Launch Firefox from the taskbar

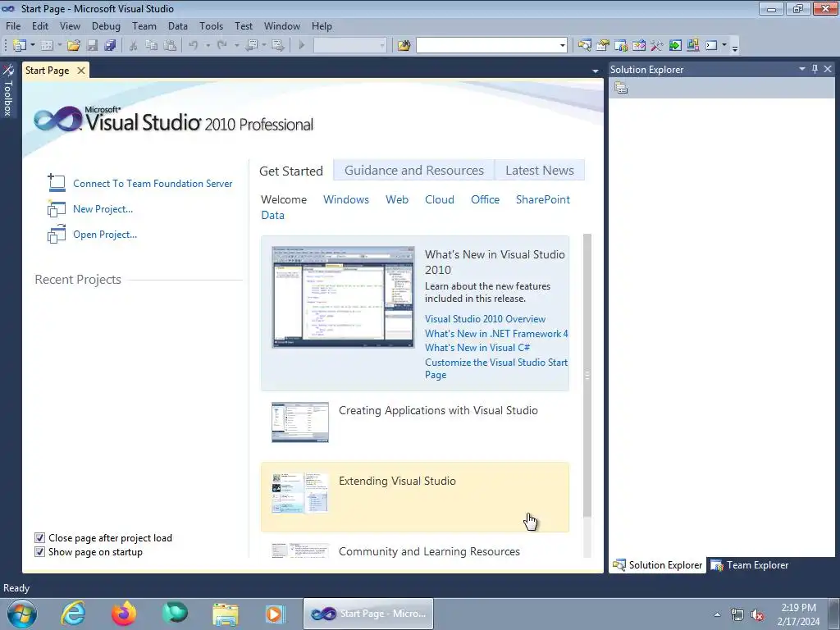point(124,614)
